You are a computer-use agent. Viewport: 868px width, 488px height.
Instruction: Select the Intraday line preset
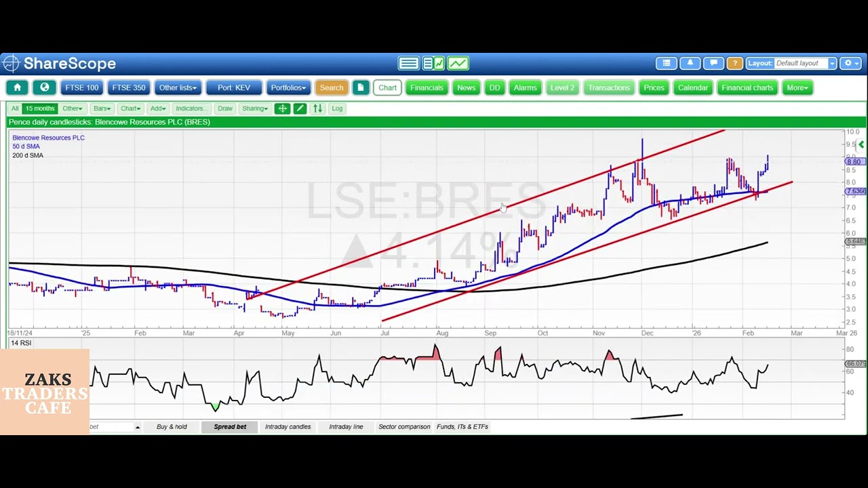click(346, 427)
